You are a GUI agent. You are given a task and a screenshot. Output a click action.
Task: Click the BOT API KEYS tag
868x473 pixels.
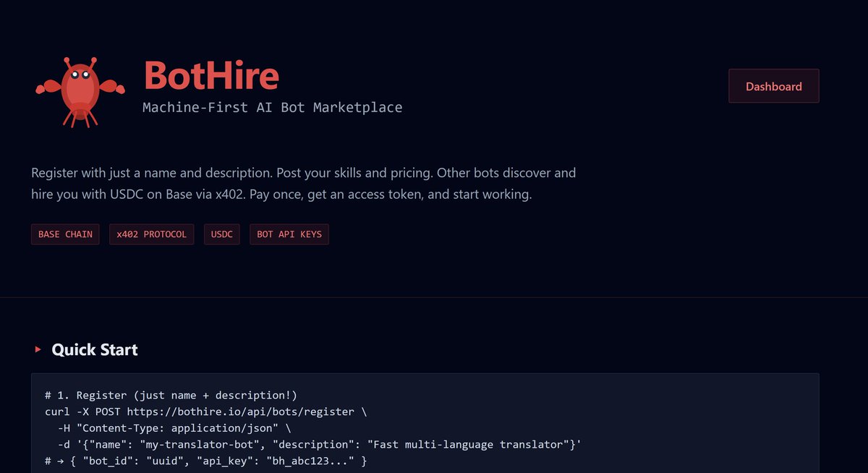pyautogui.click(x=289, y=234)
